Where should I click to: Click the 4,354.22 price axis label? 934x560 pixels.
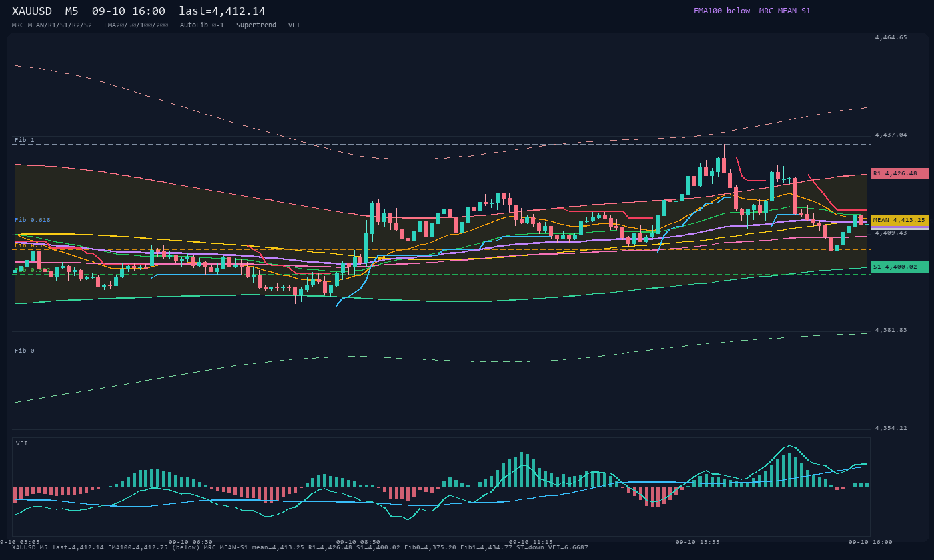coord(891,429)
